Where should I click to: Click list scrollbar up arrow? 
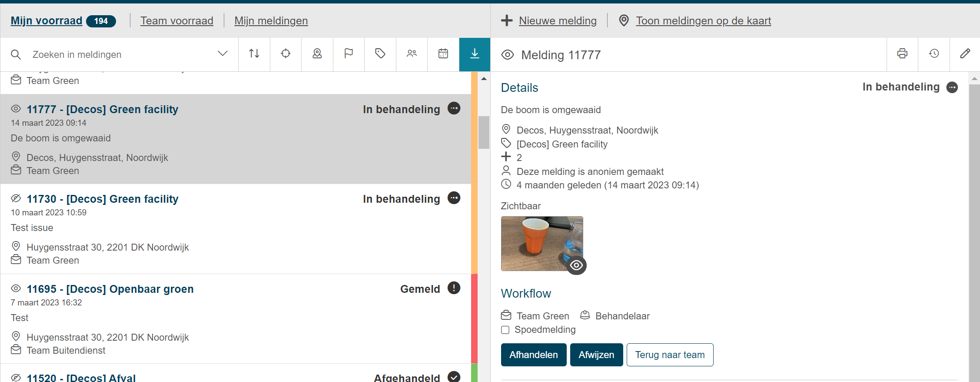tap(484, 79)
